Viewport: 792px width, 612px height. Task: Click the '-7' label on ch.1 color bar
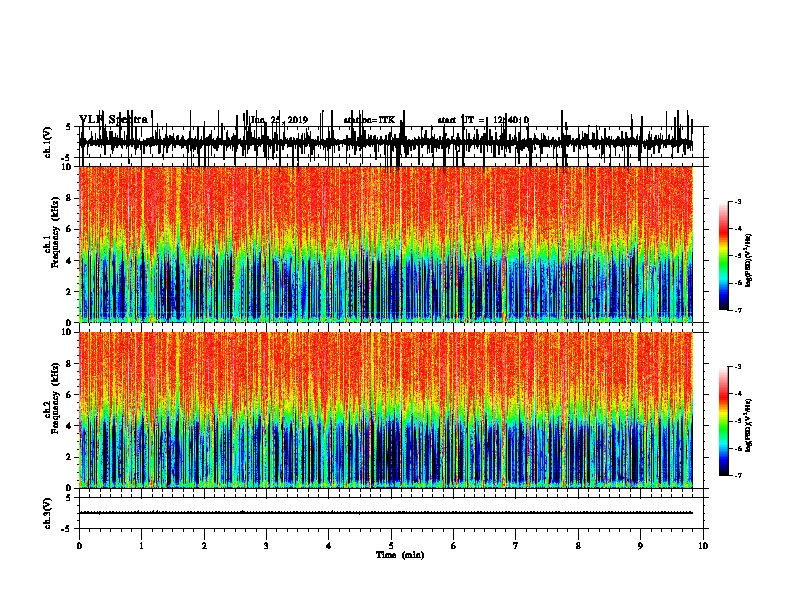[x=737, y=310]
